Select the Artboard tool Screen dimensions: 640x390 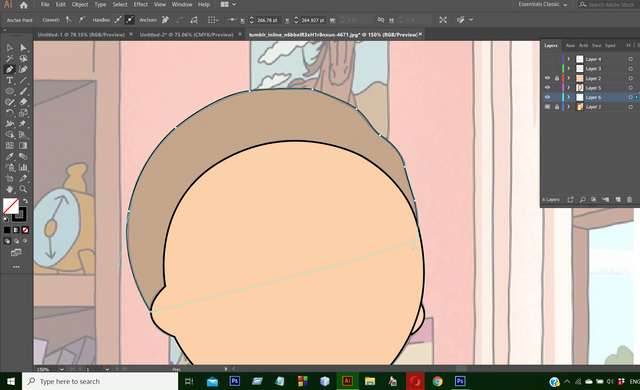(9, 178)
